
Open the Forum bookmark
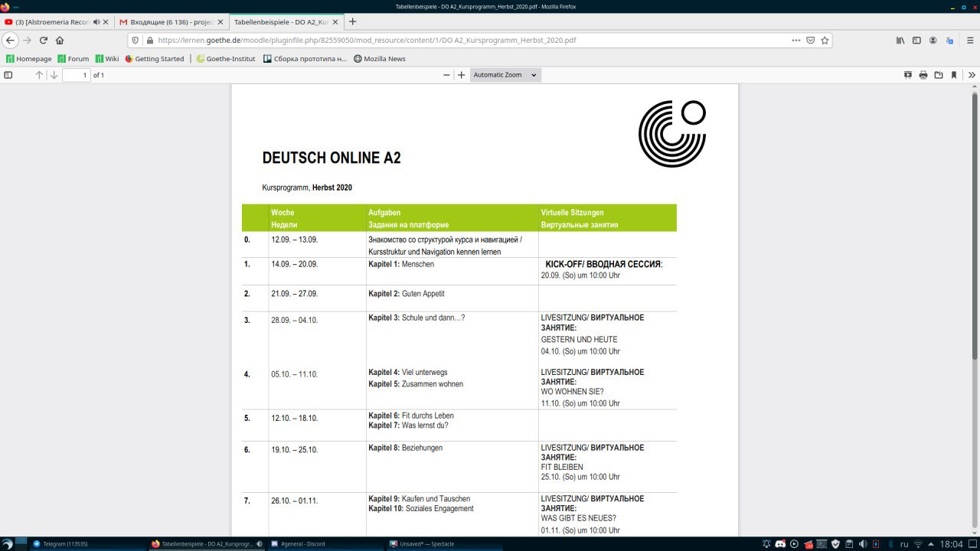[x=73, y=58]
